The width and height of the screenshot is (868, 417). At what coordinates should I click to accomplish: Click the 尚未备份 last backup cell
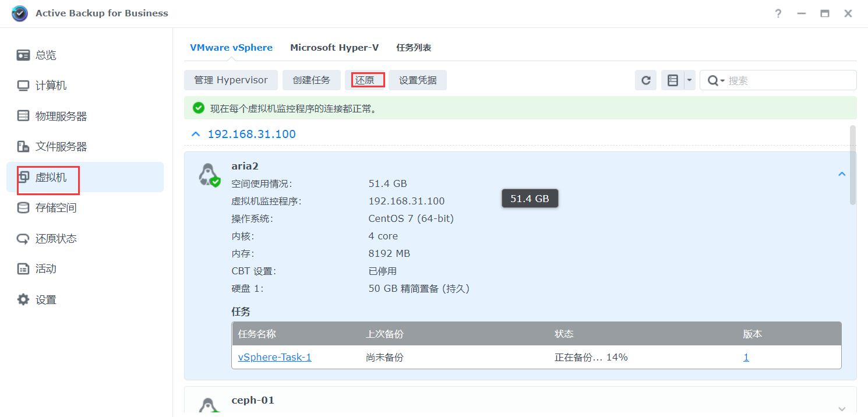pos(384,358)
